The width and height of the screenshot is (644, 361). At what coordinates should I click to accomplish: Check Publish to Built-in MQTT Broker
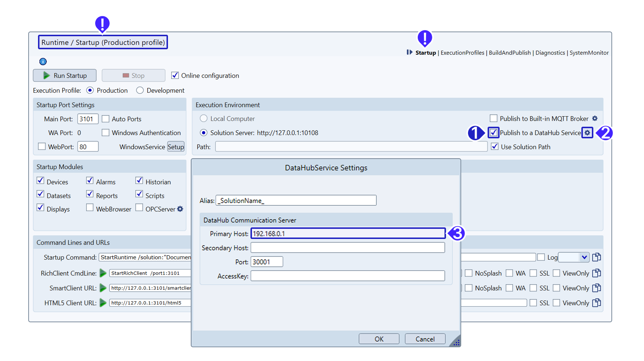pos(493,118)
